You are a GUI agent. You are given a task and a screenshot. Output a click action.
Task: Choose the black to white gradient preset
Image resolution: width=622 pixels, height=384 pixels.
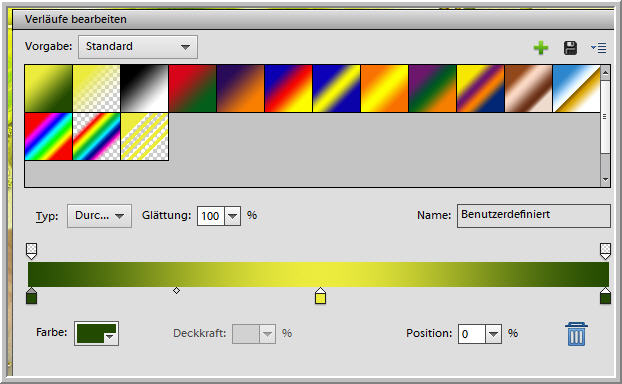point(144,88)
